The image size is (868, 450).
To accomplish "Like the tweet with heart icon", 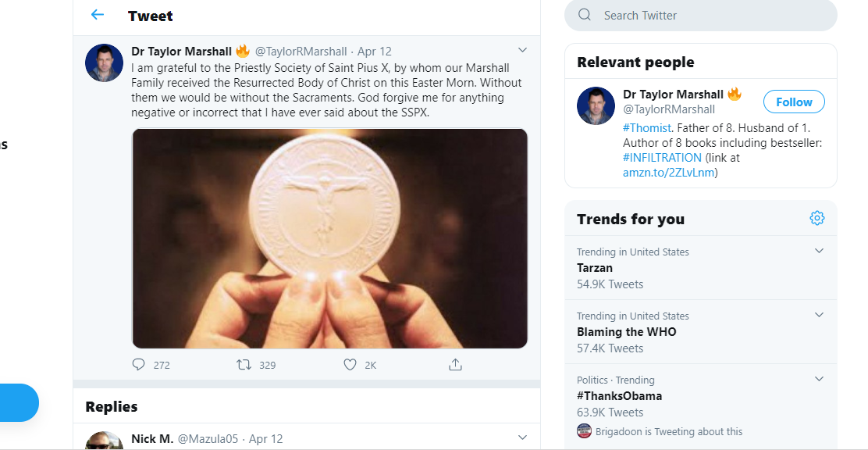I will (350, 364).
